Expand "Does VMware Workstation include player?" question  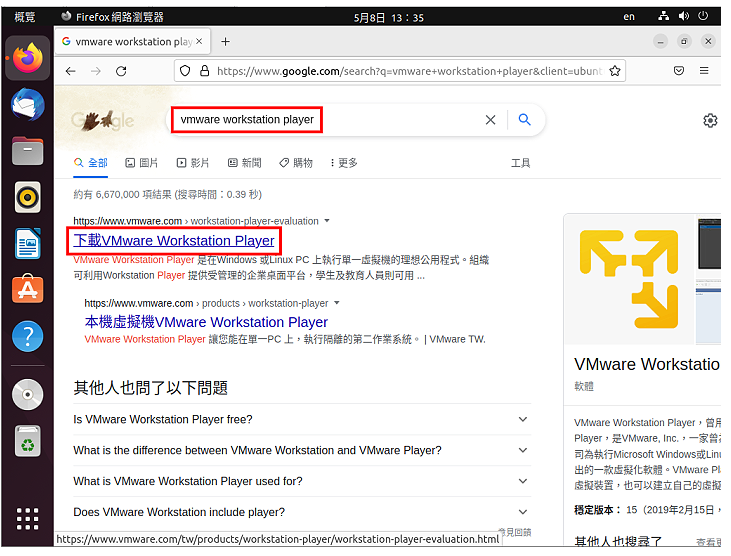tap(302, 512)
